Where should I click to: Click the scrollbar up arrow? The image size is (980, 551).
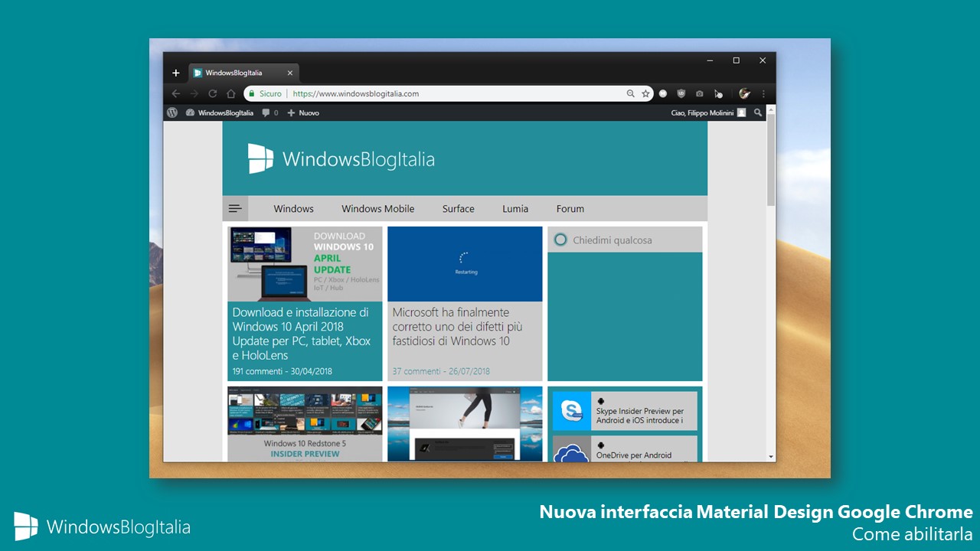click(771, 109)
